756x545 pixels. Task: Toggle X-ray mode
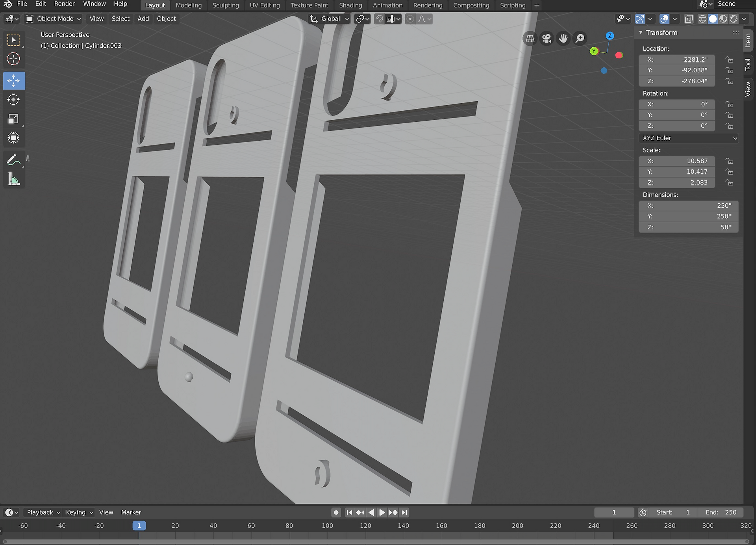689,19
